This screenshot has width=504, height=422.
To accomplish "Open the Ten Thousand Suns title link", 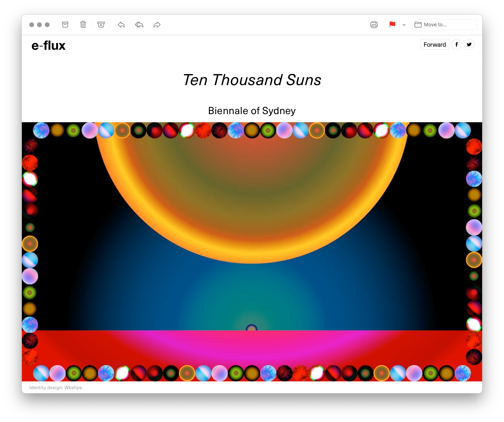I will 252,80.
